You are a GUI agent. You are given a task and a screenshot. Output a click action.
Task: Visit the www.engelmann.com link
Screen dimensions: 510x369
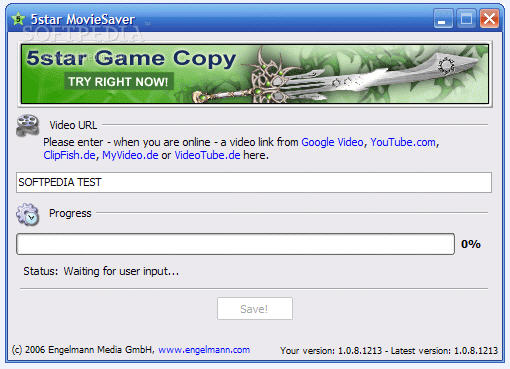204,350
